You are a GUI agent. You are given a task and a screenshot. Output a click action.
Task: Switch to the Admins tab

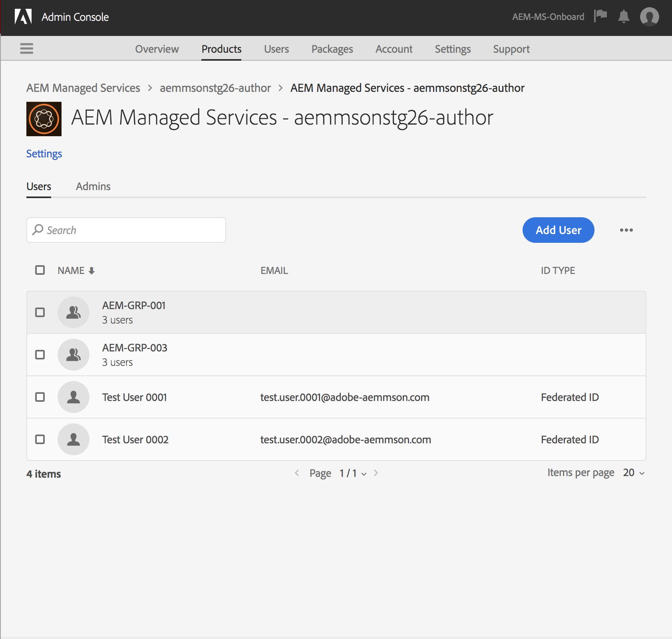tap(93, 186)
